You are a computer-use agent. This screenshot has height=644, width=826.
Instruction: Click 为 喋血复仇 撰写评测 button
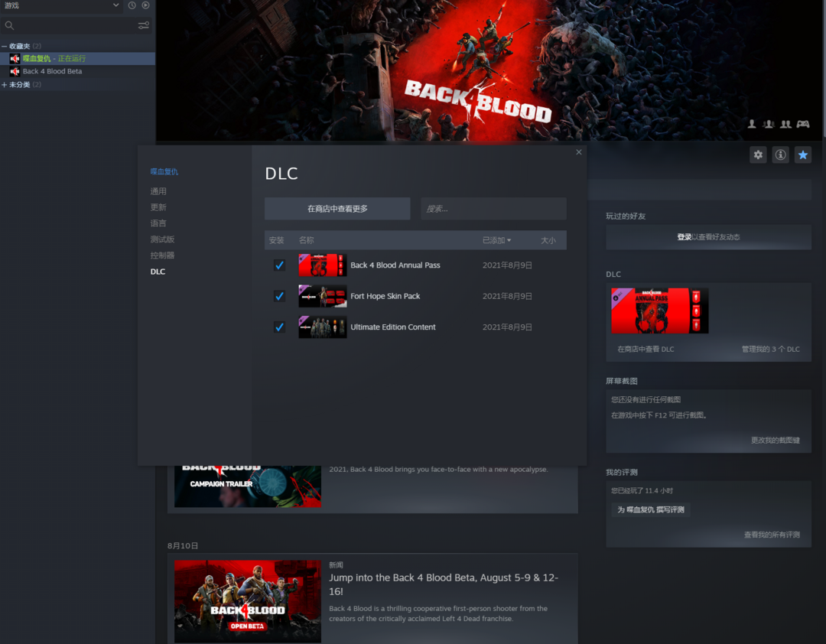coord(651,509)
